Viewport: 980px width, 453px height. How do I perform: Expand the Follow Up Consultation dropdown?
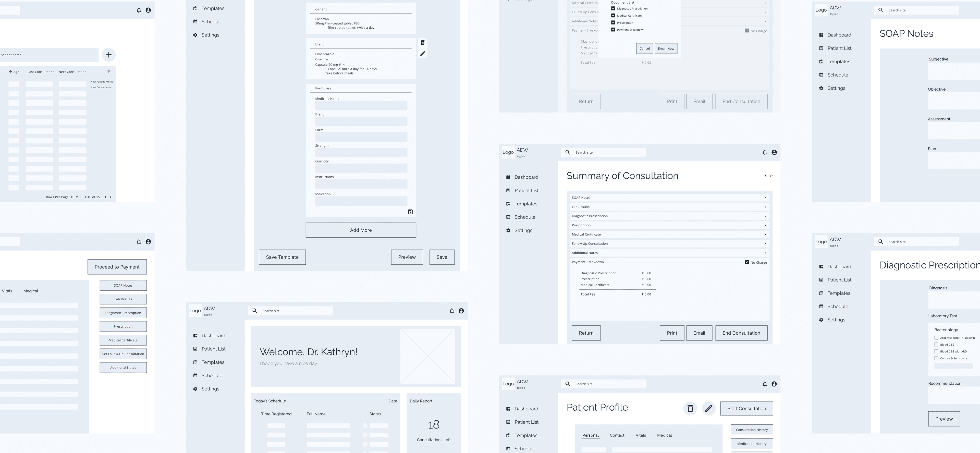coord(766,243)
